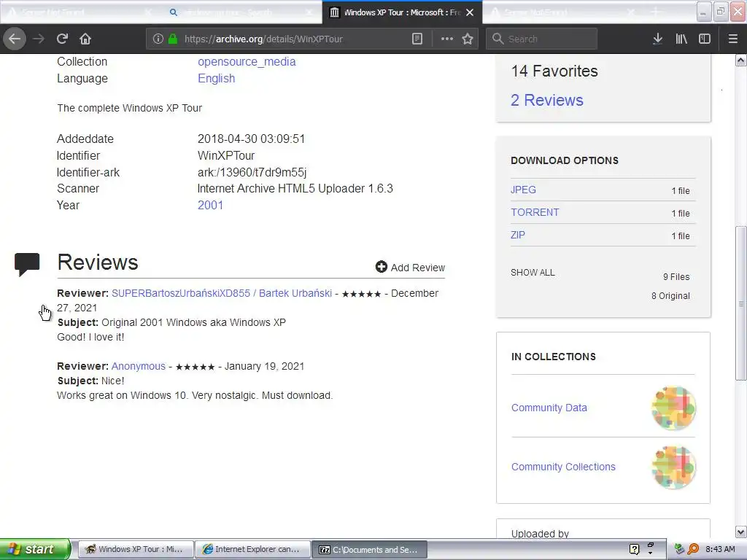Click the 14 Favorites text

pyautogui.click(x=554, y=71)
